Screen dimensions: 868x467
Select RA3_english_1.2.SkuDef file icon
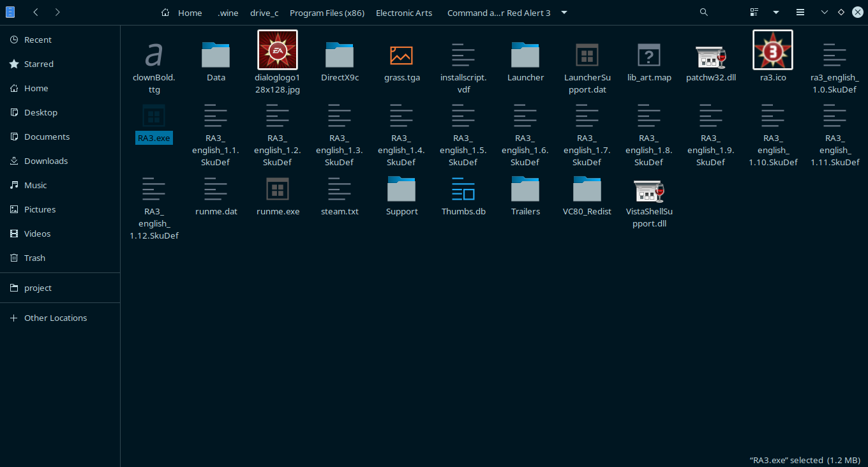click(x=278, y=116)
